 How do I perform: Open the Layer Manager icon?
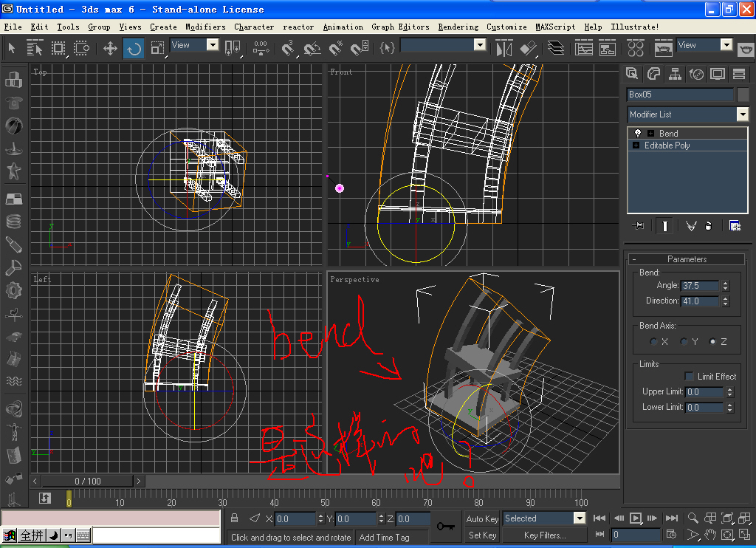[555, 48]
